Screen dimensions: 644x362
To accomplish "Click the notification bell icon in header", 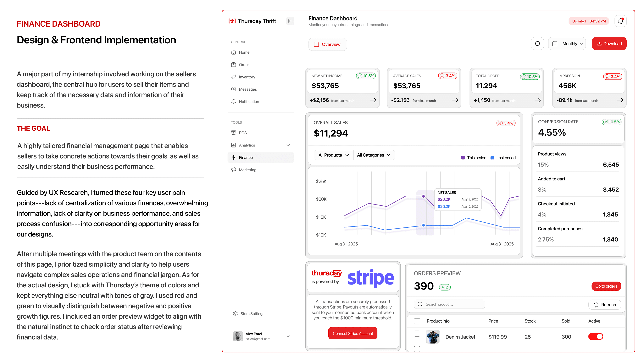I will pyautogui.click(x=620, y=21).
